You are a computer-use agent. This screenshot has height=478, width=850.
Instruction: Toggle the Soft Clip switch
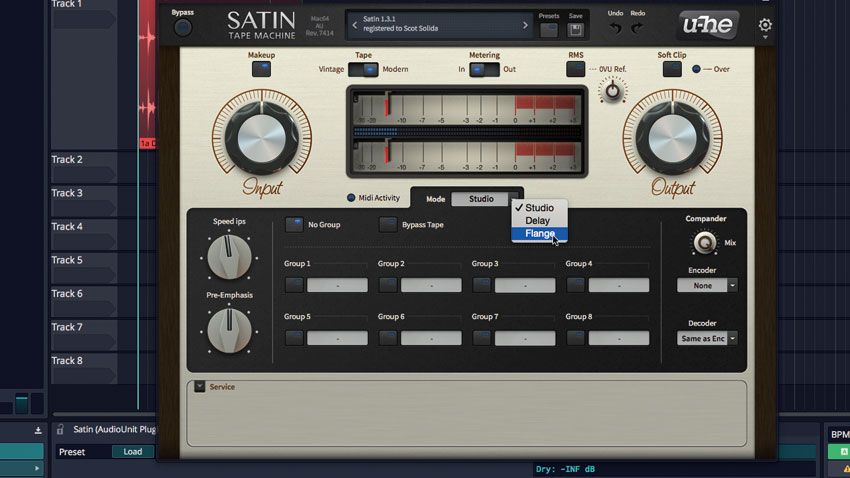point(672,69)
